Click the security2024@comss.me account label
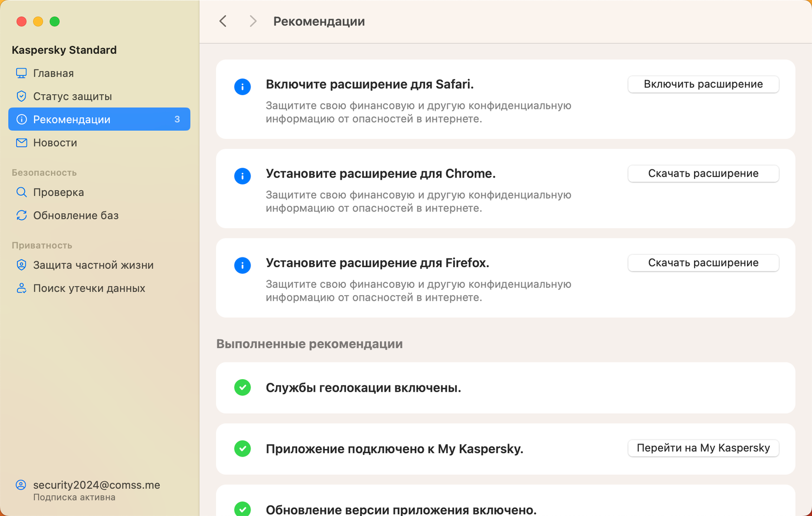The height and width of the screenshot is (516, 812). [96, 485]
